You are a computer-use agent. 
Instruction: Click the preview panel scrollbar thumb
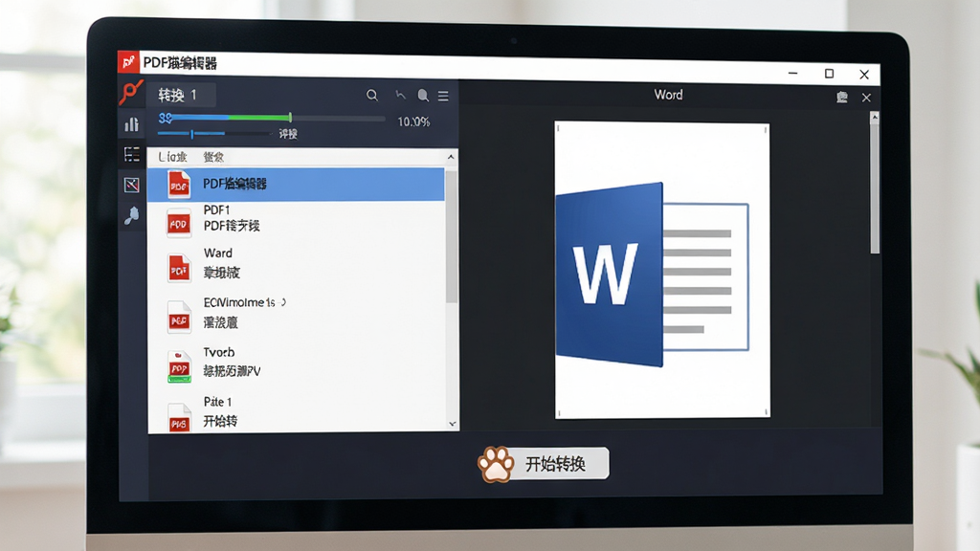pos(875,188)
